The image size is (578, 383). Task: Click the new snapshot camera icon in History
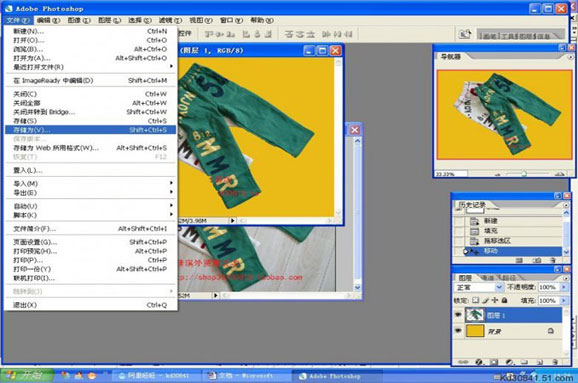[x=537, y=260]
